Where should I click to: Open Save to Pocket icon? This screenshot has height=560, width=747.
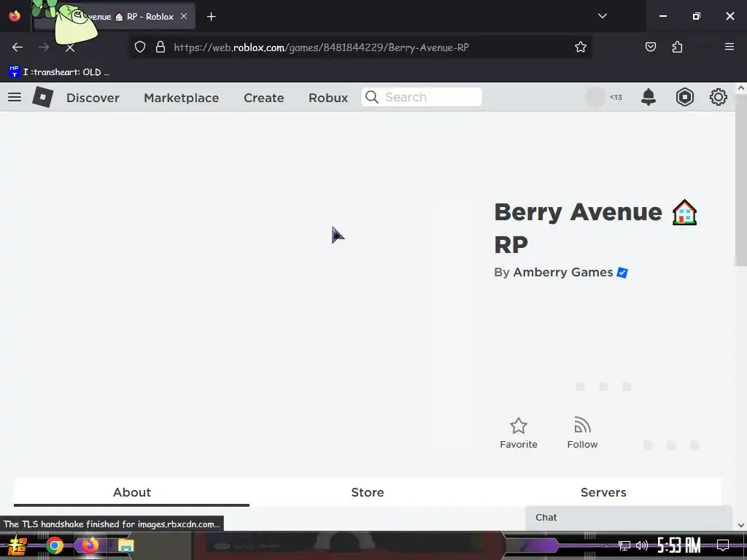(x=650, y=47)
